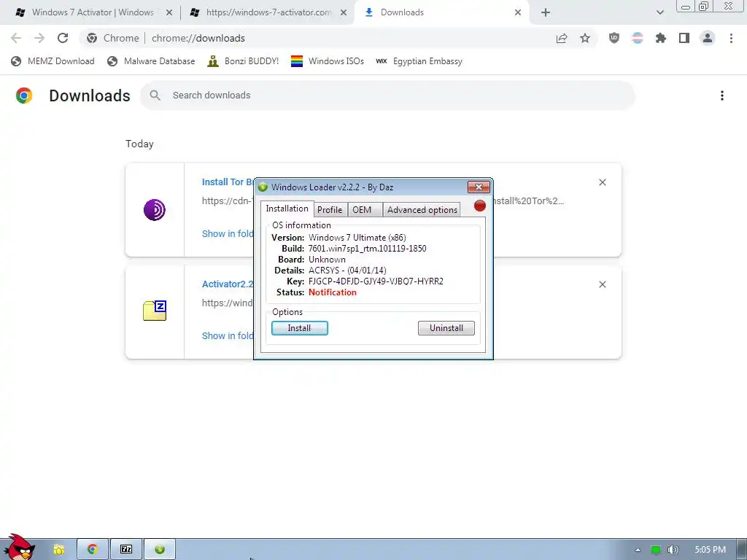This screenshot has height=560, width=747.
Task: Click Windows 7 Ultimate (x86) version text
Action: [357, 238]
